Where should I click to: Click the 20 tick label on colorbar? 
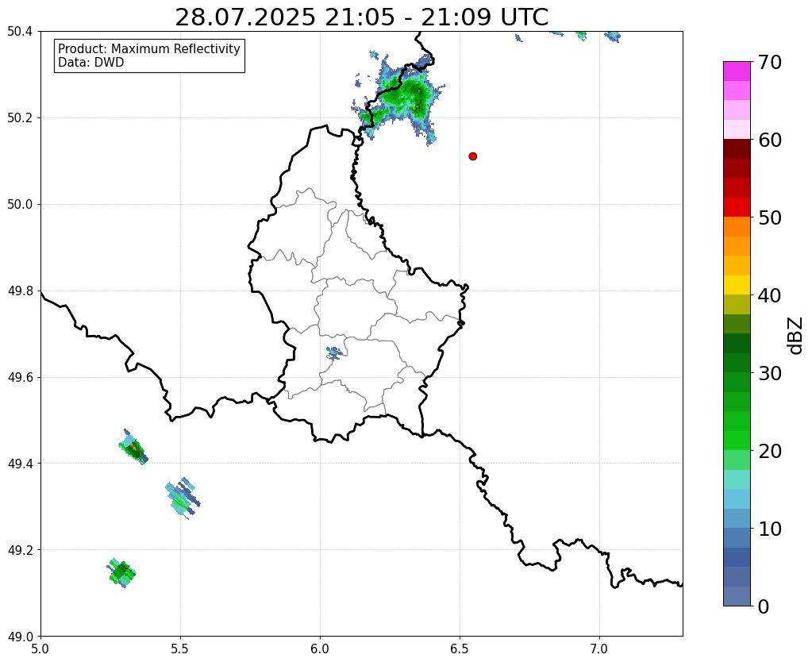[770, 451]
